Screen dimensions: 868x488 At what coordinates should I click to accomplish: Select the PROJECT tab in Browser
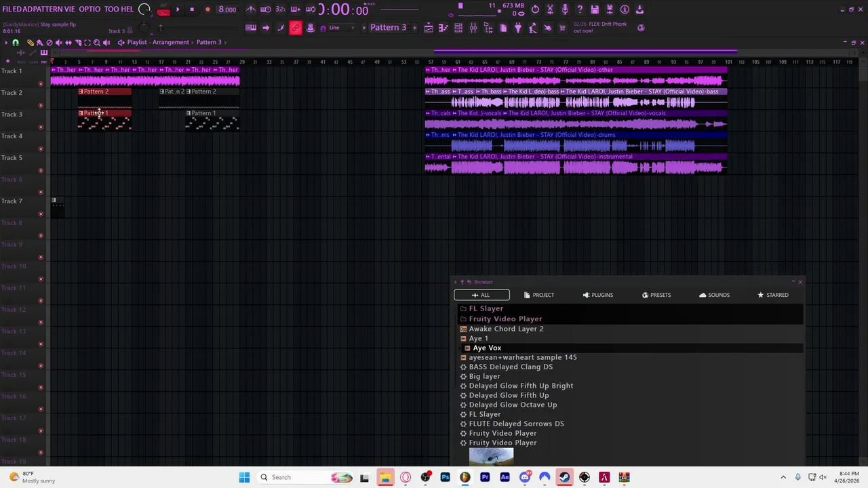(539, 295)
